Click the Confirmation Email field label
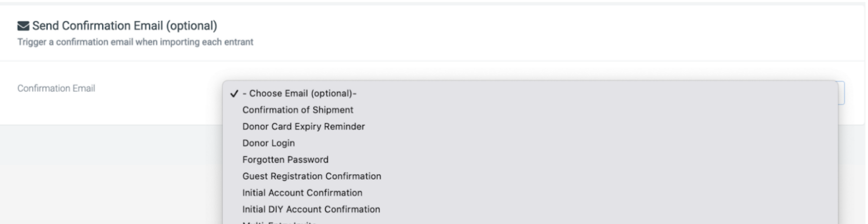 point(56,88)
